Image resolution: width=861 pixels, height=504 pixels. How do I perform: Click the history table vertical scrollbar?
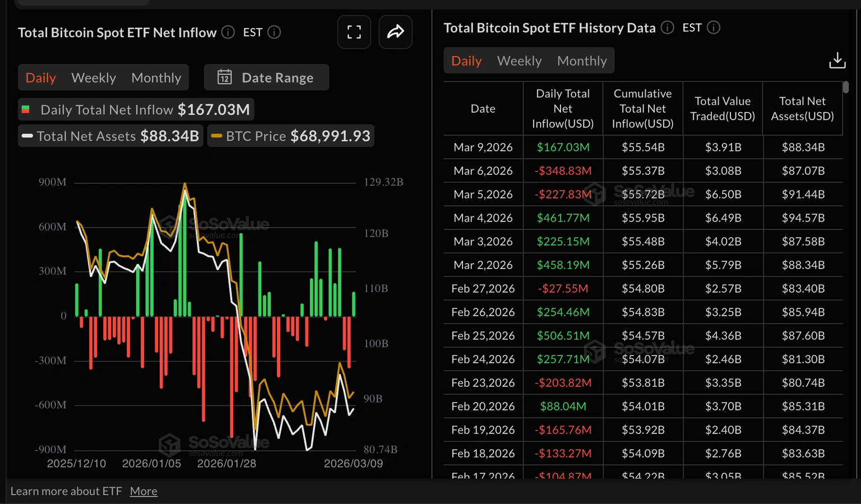(x=846, y=87)
